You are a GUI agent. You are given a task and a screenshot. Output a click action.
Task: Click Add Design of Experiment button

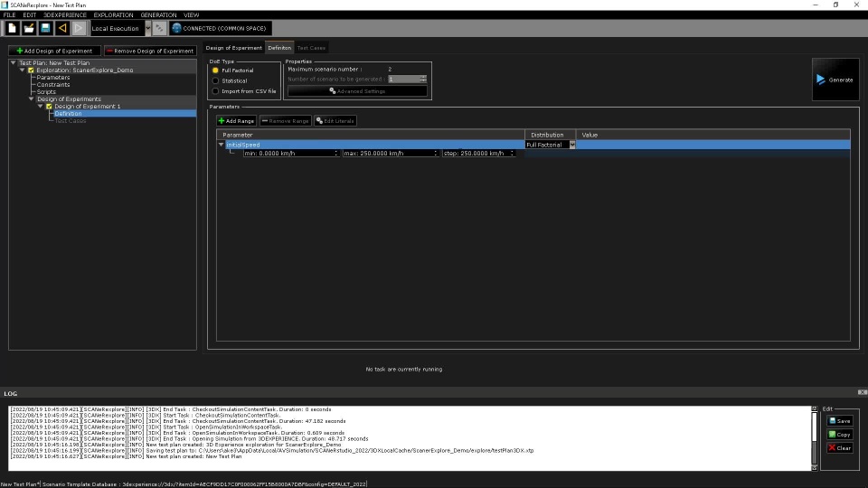coord(54,51)
